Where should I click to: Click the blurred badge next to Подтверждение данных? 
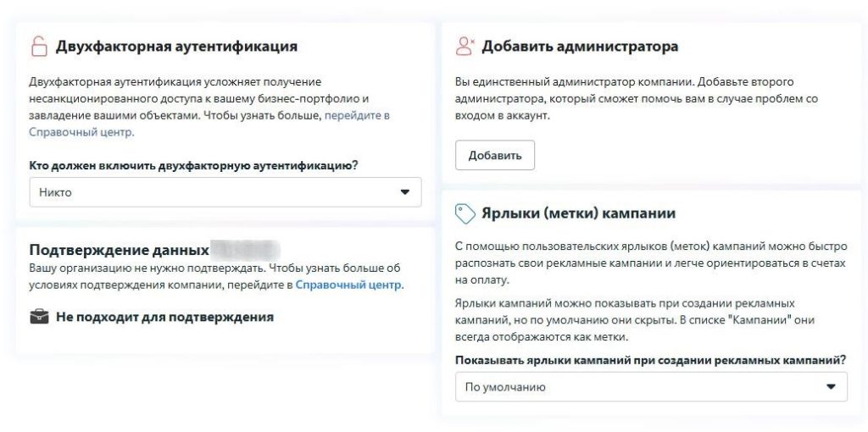(x=244, y=250)
